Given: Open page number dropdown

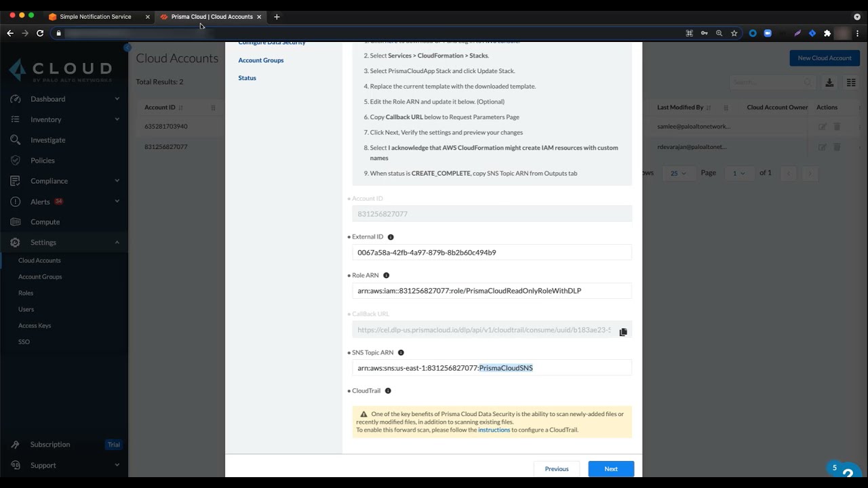Looking at the screenshot, I should (738, 173).
